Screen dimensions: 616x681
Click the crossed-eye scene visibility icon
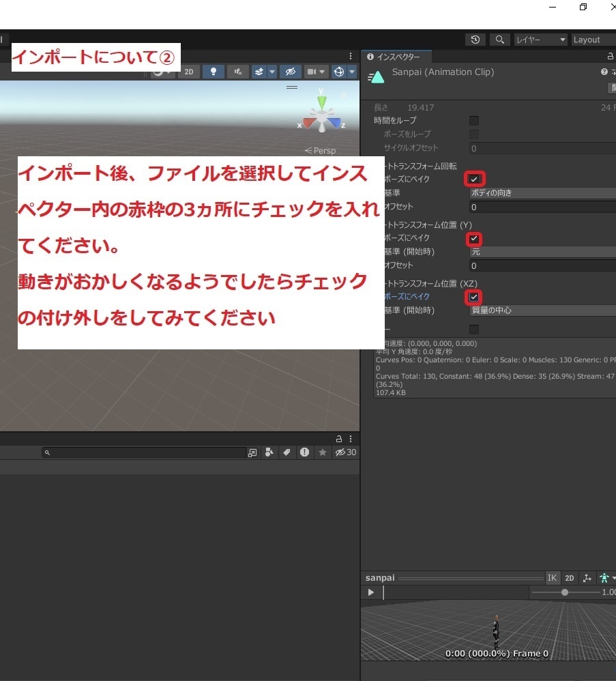291,71
